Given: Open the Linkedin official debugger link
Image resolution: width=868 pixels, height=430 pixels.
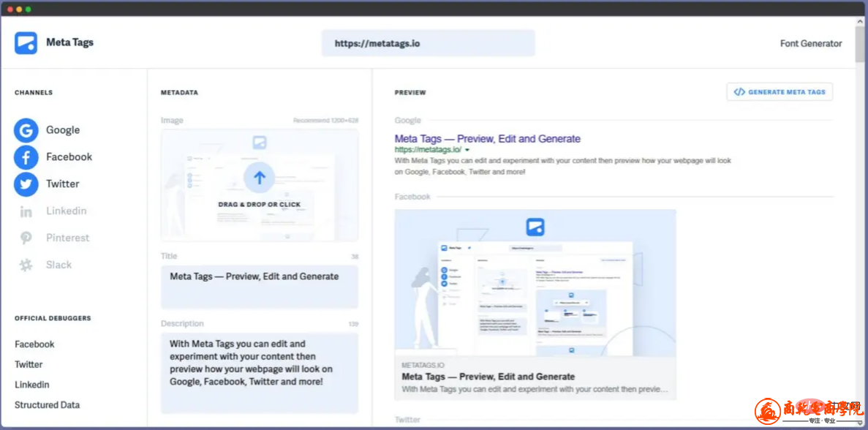Looking at the screenshot, I should [x=32, y=385].
